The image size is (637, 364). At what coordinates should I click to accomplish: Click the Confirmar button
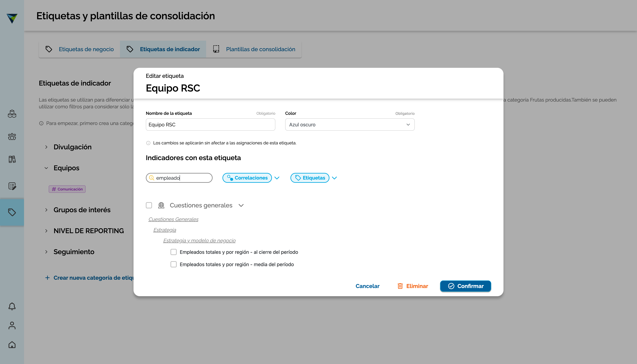tap(465, 286)
